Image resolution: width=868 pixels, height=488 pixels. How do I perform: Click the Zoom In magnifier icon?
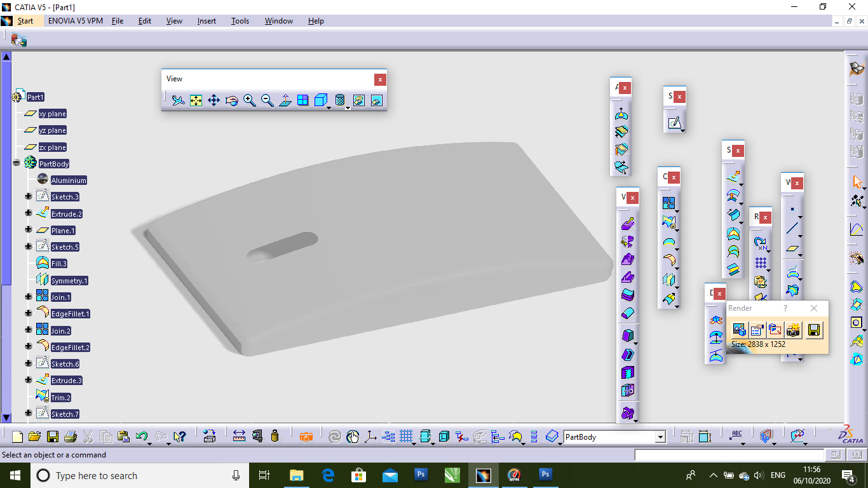[x=250, y=100]
